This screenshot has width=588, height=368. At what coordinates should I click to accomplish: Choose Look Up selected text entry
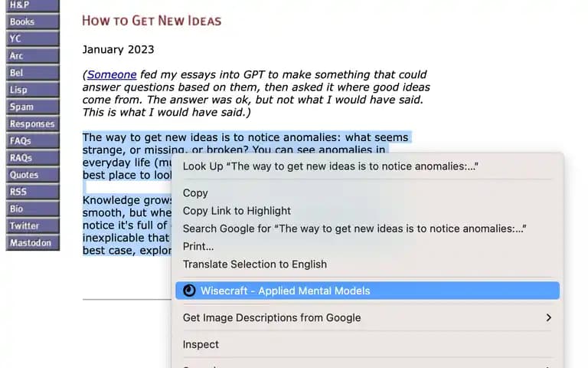[367, 166]
